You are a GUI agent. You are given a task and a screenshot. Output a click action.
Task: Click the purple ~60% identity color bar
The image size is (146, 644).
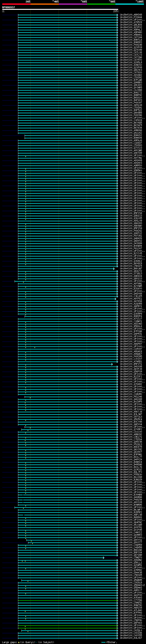point(73,4)
